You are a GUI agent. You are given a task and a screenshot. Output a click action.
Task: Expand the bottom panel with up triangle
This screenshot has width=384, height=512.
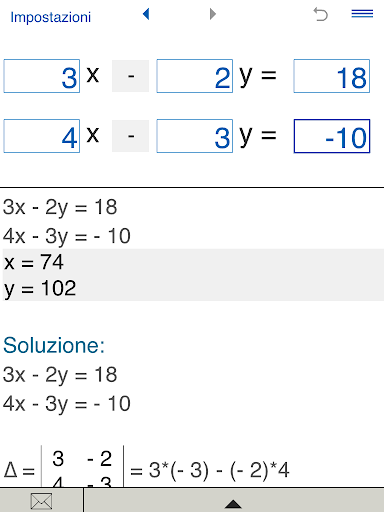(x=233, y=504)
